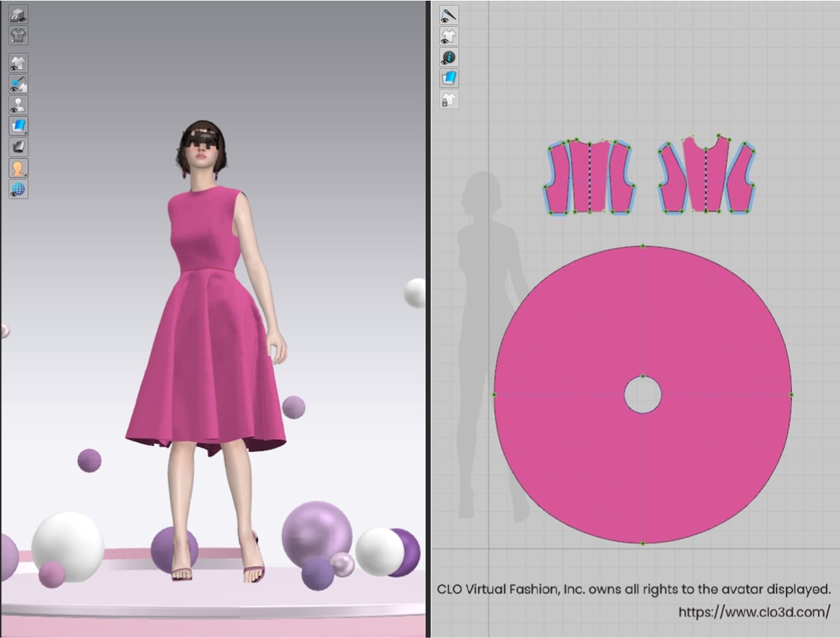Toggle Show Seamline needle icon in 2D window

pos(449,15)
